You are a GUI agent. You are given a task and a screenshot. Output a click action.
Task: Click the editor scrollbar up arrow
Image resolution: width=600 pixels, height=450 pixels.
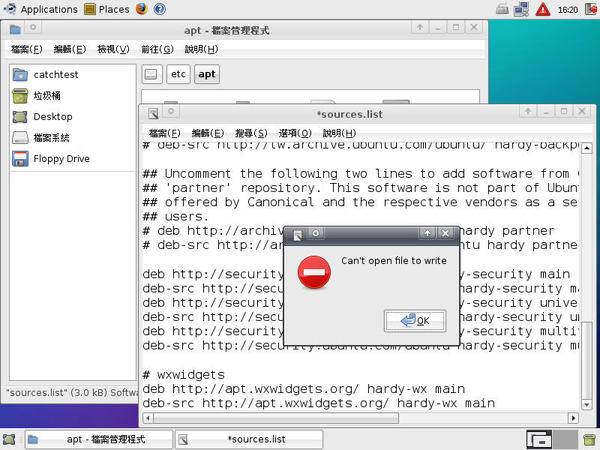[587, 148]
